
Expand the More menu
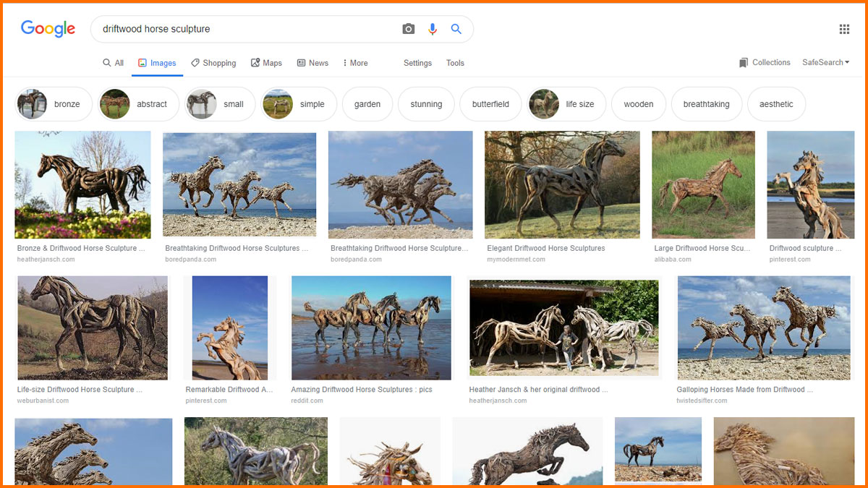[x=355, y=63]
